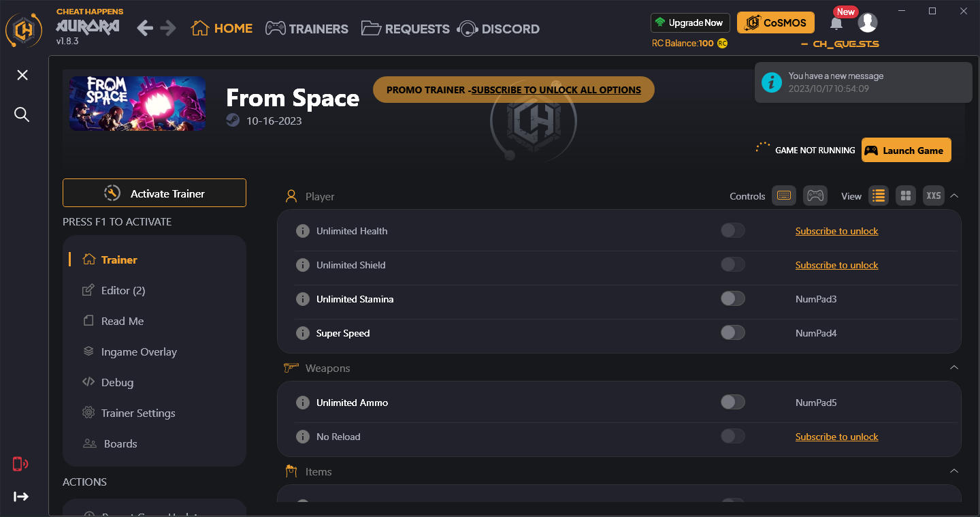Select the list view icon
The width and height of the screenshot is (980, 517).
pos(879,195)
